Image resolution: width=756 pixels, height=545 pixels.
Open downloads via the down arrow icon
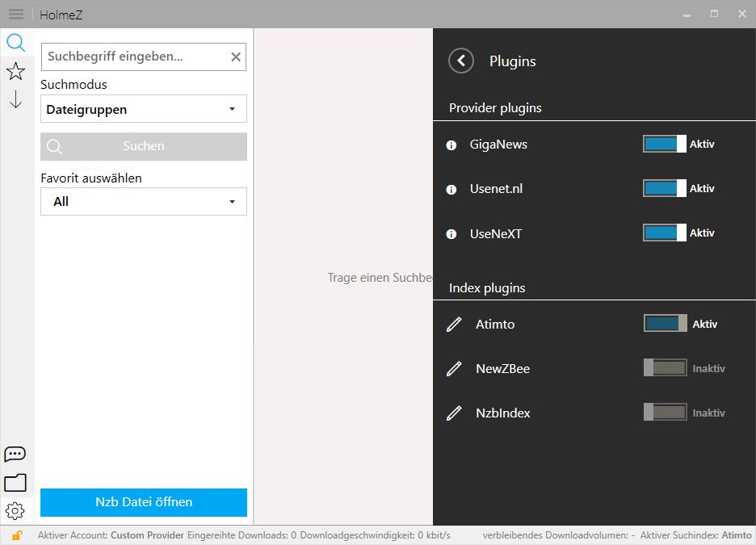(x=16, y=99)
